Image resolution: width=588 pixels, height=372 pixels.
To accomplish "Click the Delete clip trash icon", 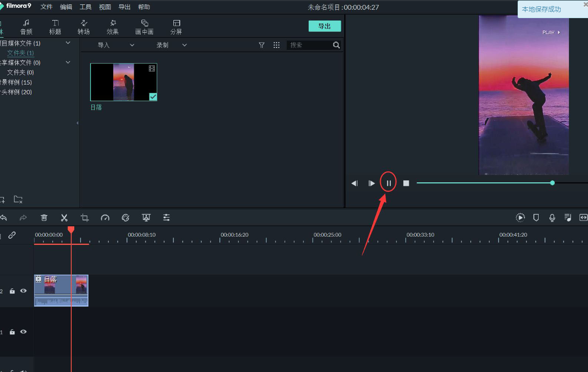I will 44,218.
